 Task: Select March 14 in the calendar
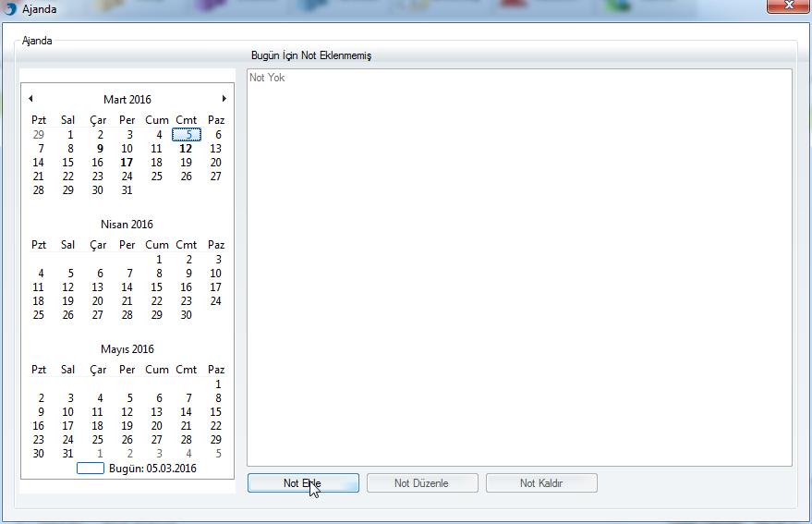[x=38, y=163]
